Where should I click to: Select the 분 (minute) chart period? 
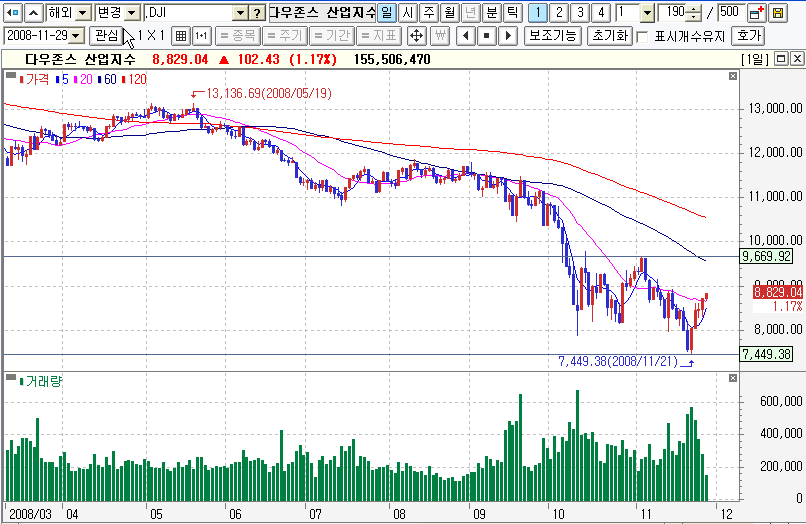pos(491,13)
